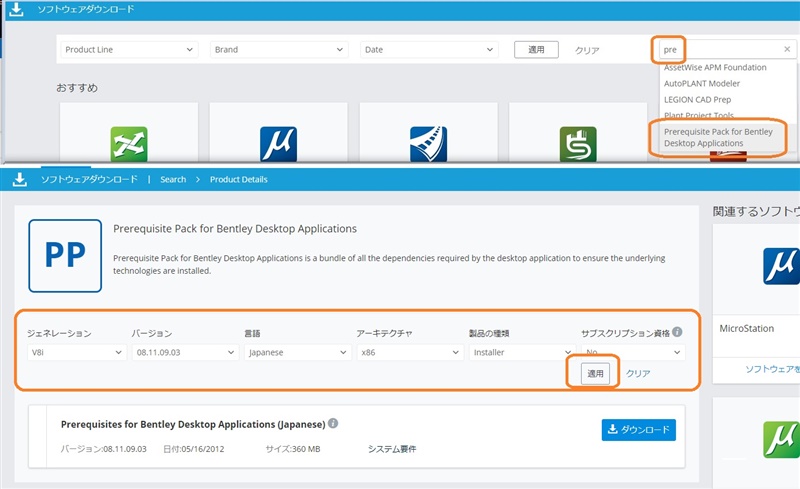Open the Date dropdown
Viewport: 800px width, 489px height.
tap(429, 50)
